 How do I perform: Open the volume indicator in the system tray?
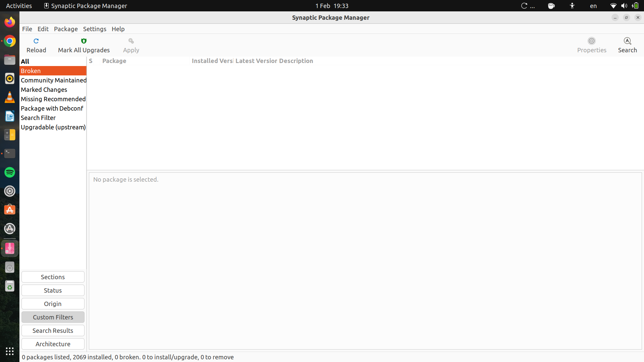tap(624, 6)
